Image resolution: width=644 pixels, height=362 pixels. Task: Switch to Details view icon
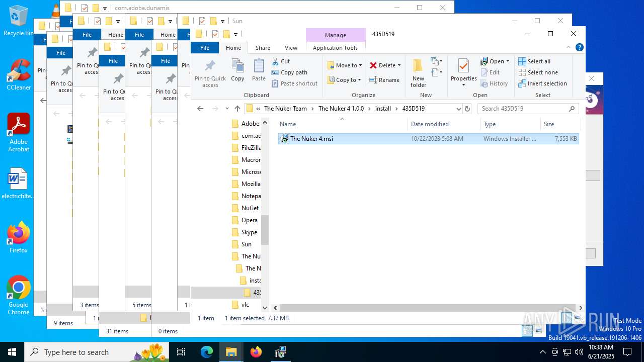(567, 318)
